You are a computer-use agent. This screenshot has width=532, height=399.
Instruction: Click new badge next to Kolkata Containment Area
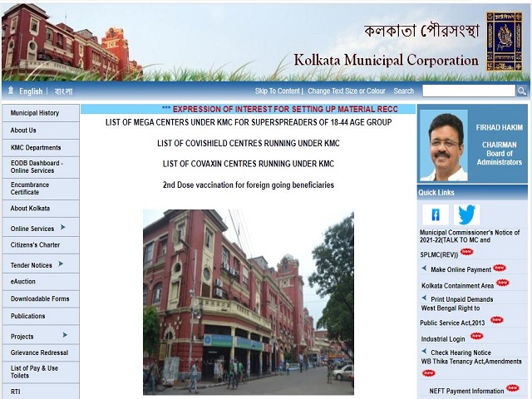(502, 283)
